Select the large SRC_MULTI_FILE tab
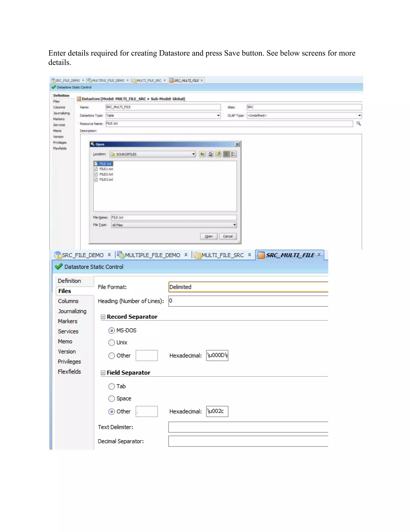This screenshot has height=532, width=411. click(290, 255)
